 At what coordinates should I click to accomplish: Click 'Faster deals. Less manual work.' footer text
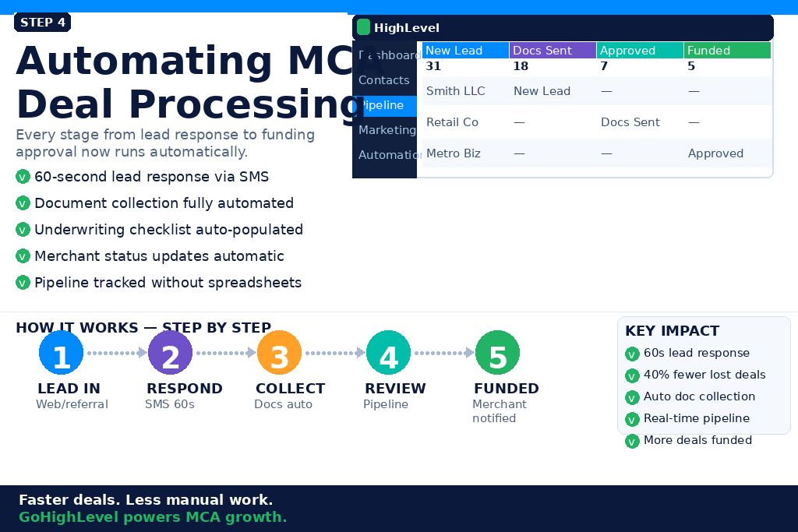pos(146,500)
